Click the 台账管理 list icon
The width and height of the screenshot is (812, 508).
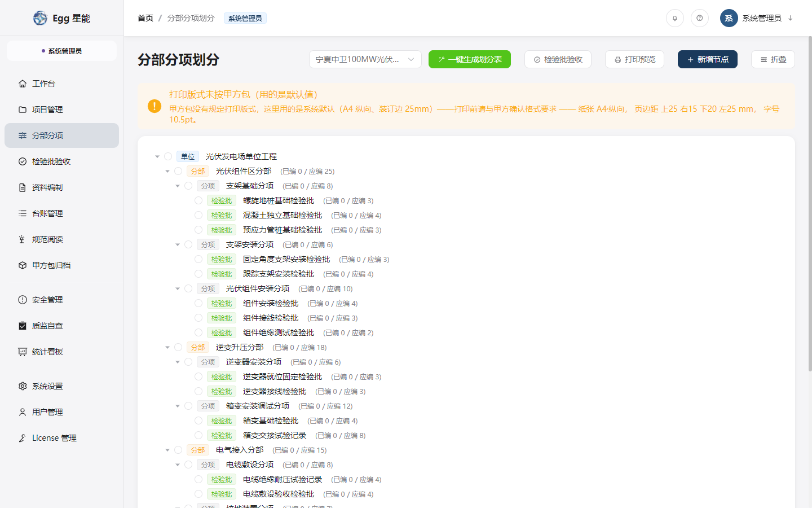pyautogui.click(x=23, y=213)
